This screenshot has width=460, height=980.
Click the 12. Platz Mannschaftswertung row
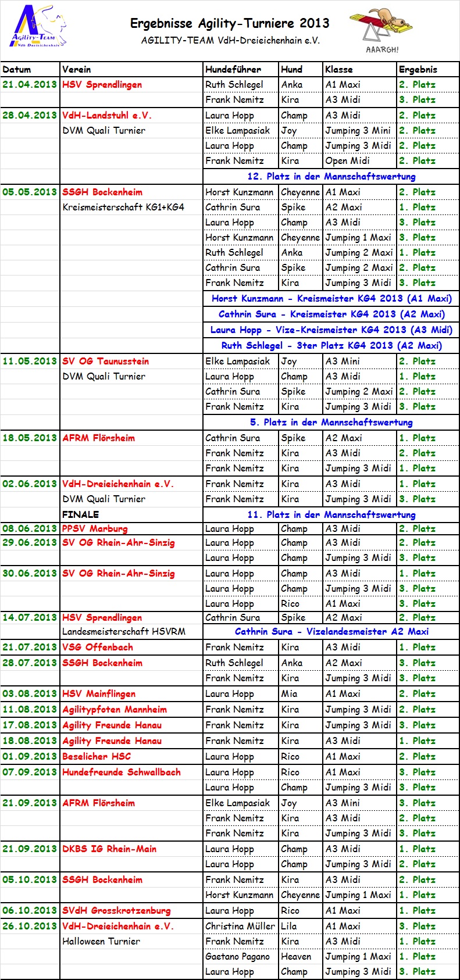(331, 176)
